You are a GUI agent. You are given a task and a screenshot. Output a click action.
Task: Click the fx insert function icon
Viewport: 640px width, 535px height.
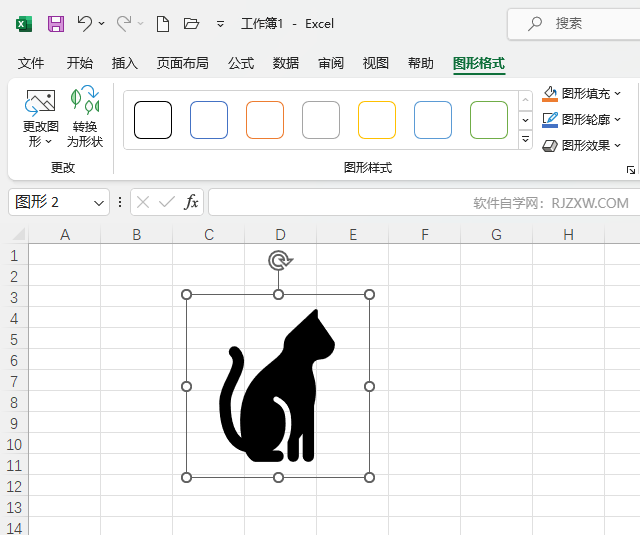coord(191,202)
